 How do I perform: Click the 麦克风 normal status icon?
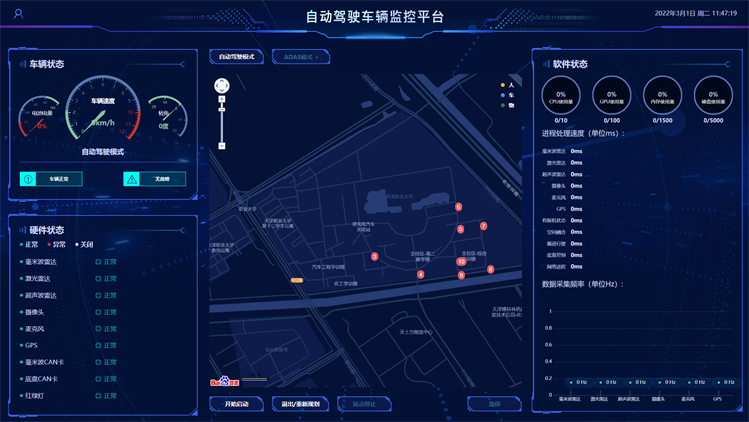(x=98, y=329)
